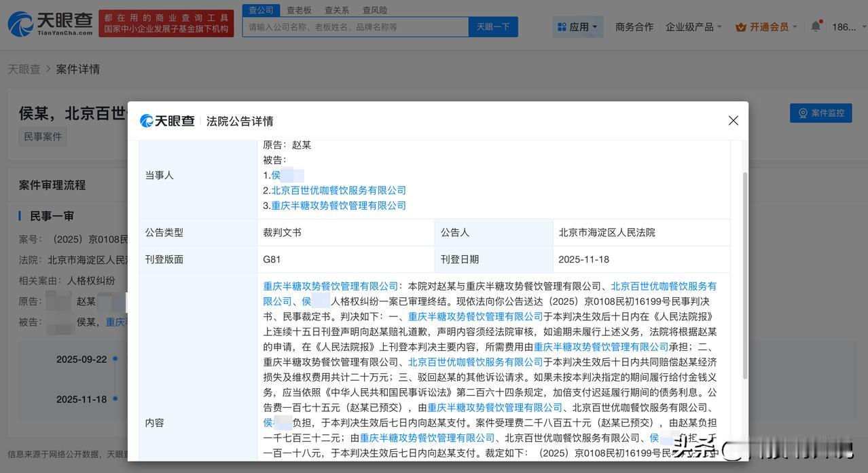Click the 案件监控 monitor button
This screenshot has width=868, height=473.
[820, 113]
